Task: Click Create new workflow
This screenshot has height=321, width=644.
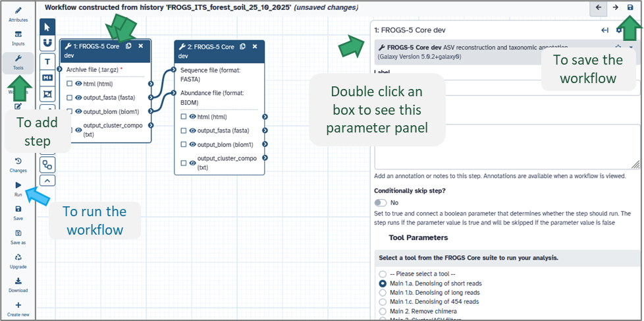Action: click(18, 308)
